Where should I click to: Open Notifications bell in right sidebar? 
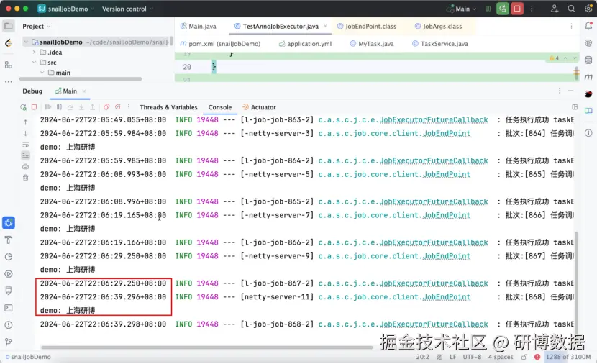588,26
